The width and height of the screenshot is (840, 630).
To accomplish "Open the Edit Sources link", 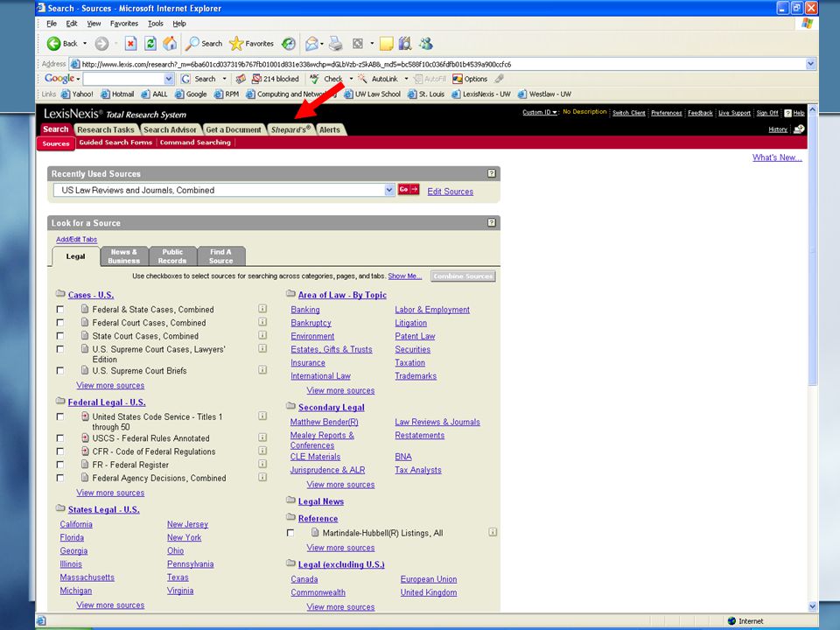I will pyautogui.click(x=450, y=192).
